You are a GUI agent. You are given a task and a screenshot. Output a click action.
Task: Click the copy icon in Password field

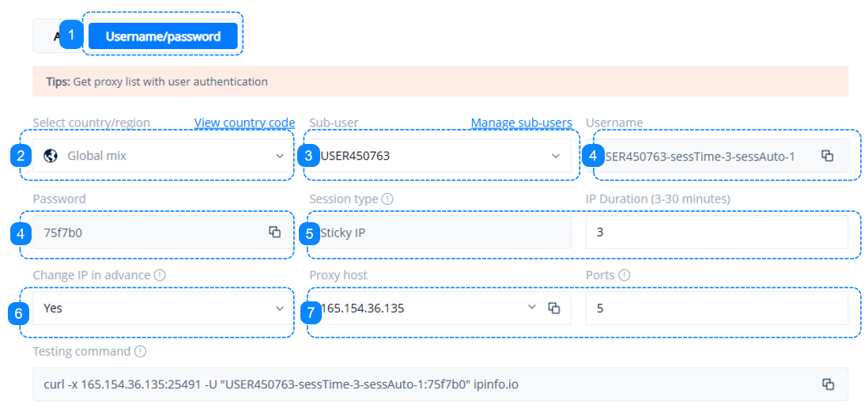(x=274, y=232)
